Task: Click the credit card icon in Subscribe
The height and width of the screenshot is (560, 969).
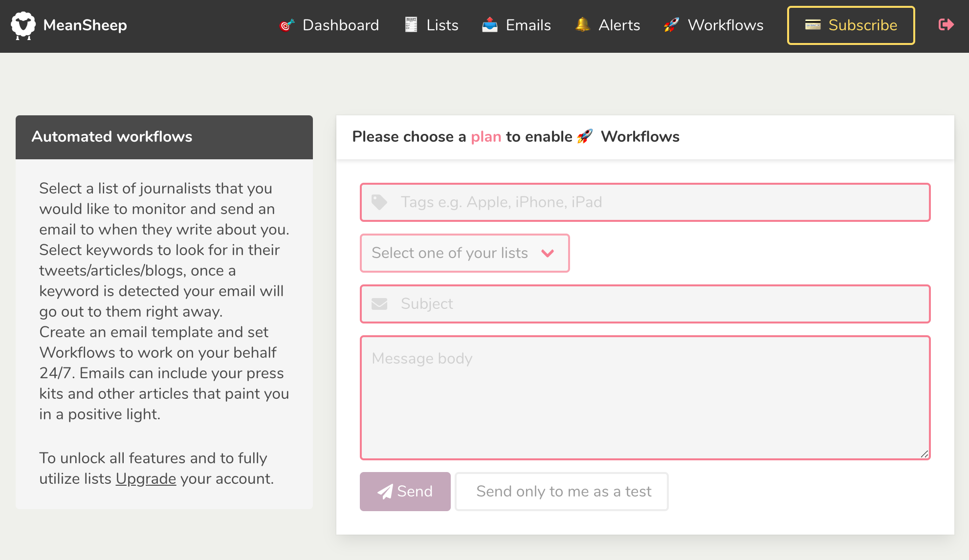Action: 813,25
